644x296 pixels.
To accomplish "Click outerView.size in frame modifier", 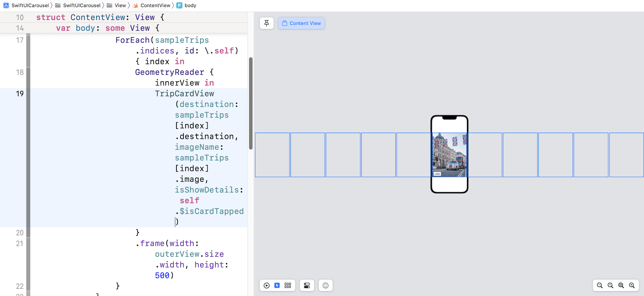I will coord(190,254).
